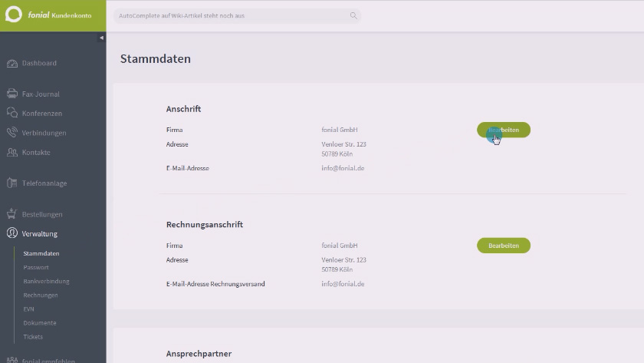644x363 pixels.
Task: Click the fonial logo icon
Action: [14, 15]
